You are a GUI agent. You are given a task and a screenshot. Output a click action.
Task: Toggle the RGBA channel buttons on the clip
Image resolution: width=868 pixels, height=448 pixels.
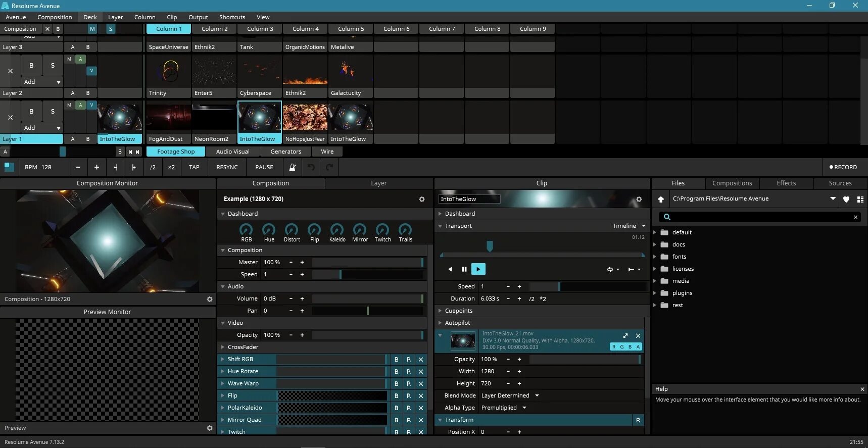pos(626,346)
